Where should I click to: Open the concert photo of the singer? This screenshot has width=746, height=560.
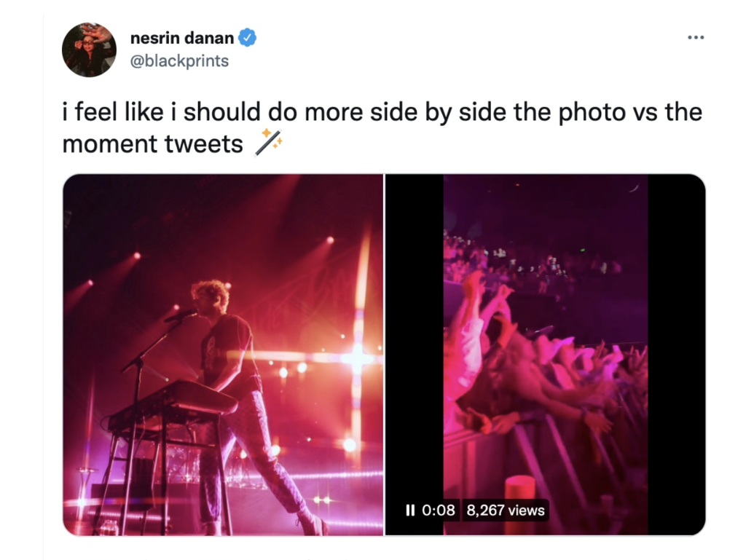coord(223,355)
